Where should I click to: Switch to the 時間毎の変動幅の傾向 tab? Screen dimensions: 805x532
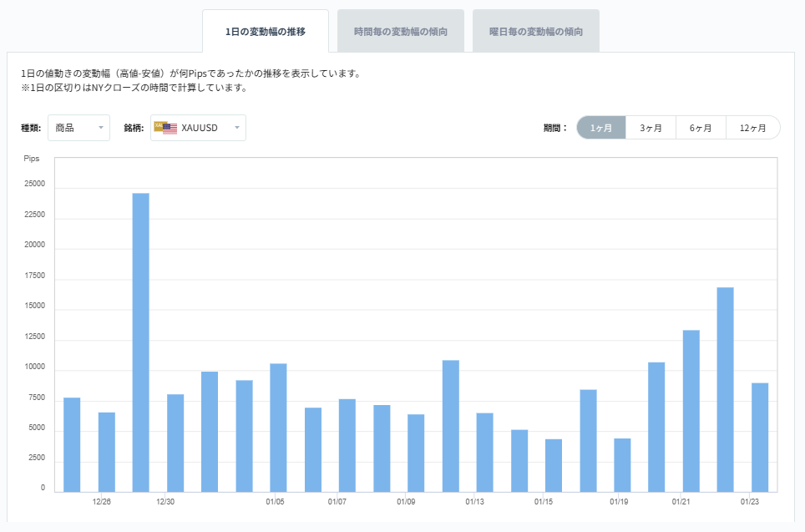400,30
